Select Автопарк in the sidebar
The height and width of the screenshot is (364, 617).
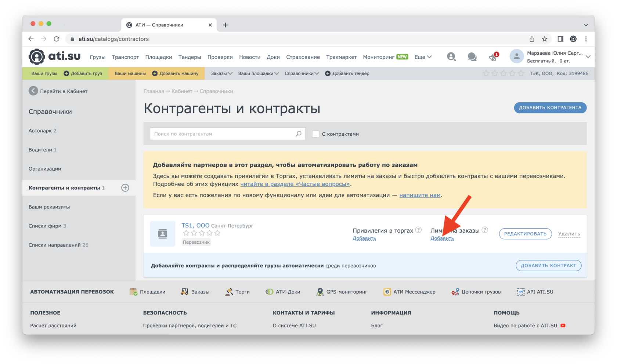click(42, 131)
